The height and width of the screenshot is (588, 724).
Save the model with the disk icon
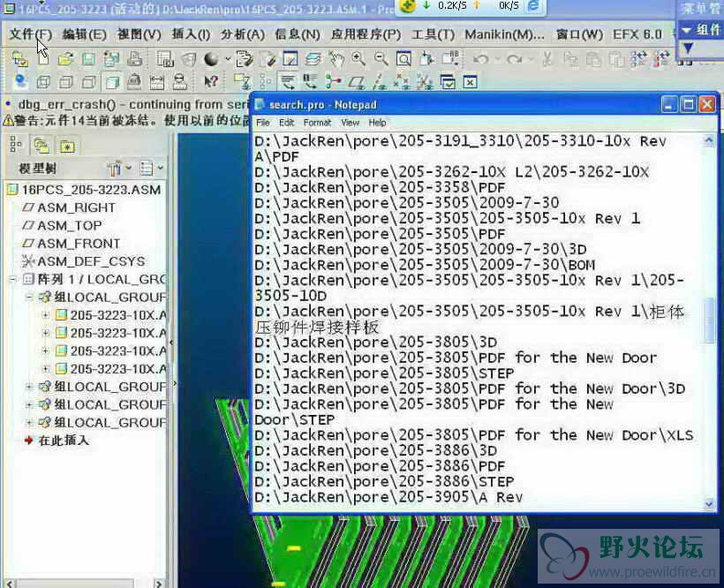(88, 58)
